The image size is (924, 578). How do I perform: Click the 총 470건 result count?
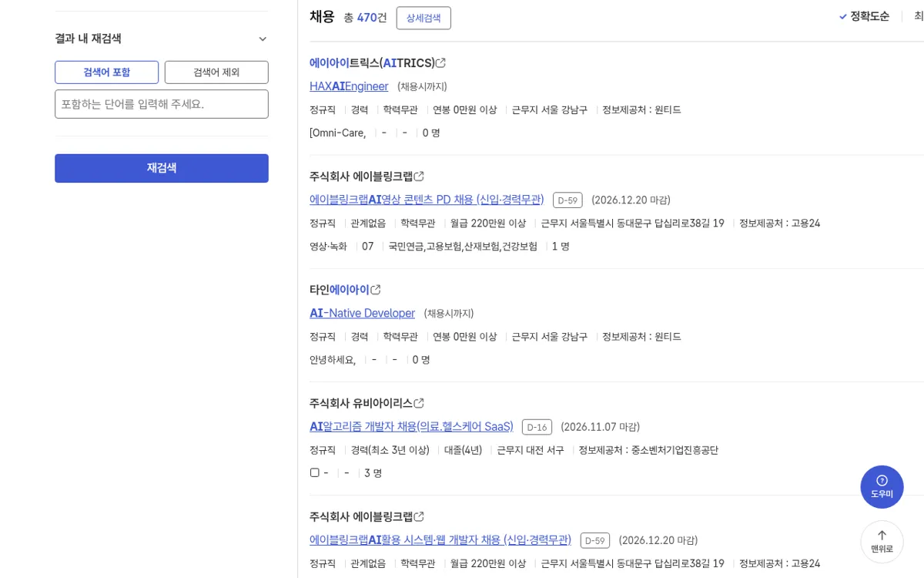pyautogui.click(x=365, y=18)
